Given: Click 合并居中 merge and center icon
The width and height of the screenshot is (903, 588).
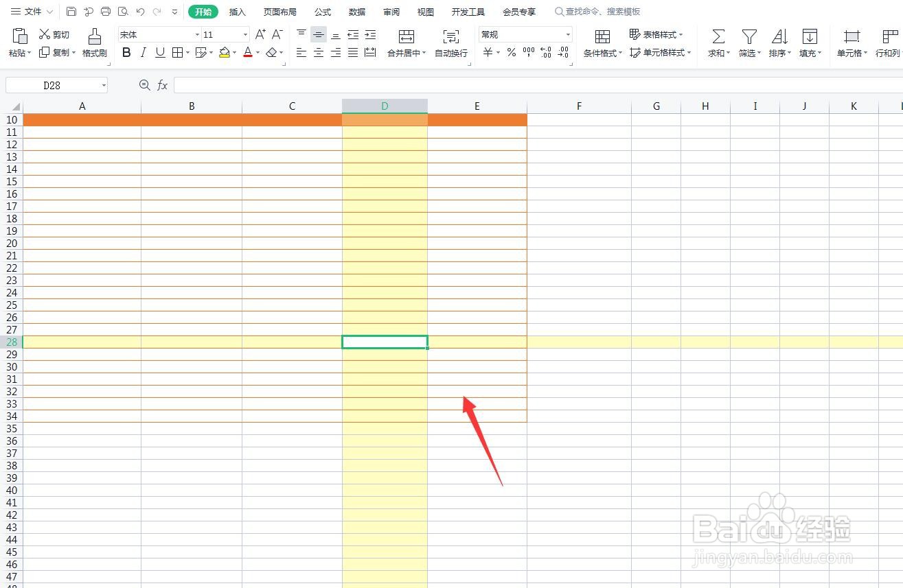Looking at the screenshot, I should pos(407,36).
